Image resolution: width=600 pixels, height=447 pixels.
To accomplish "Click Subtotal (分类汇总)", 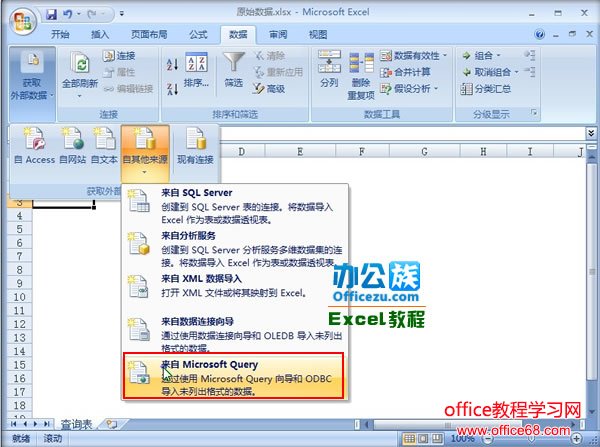I will (486, 89).
